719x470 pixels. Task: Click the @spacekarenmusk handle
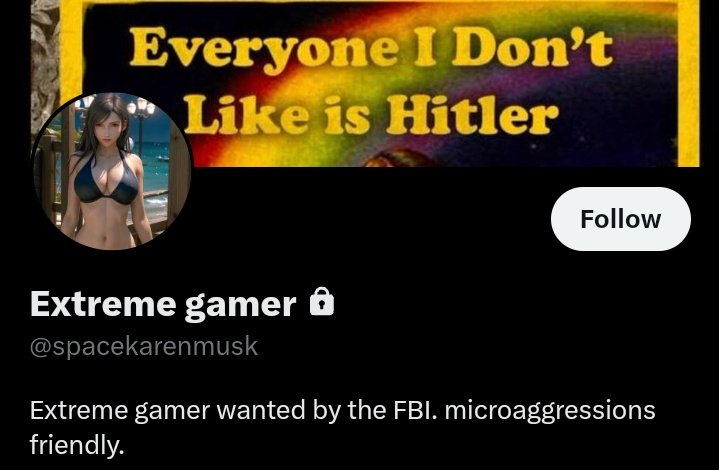[x=144, y=346]
